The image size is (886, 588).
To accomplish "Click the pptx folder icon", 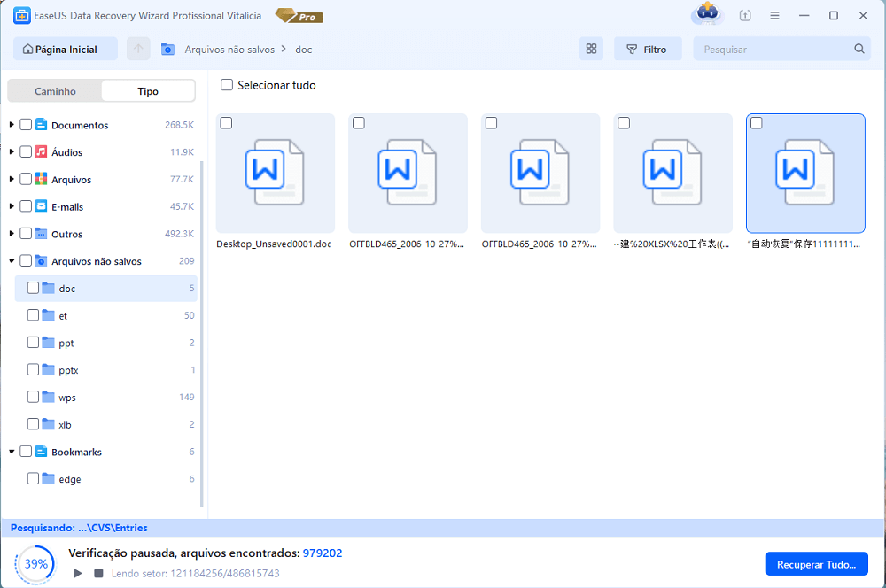I will click(x=49, y=369).
